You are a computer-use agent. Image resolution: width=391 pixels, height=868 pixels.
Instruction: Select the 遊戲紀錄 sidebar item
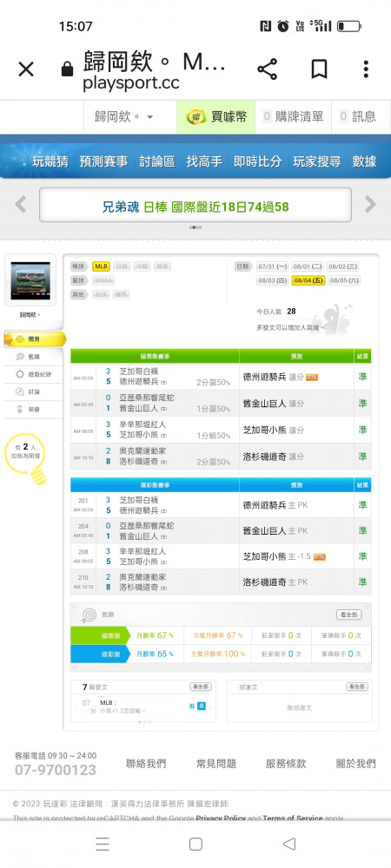point(33,374)
